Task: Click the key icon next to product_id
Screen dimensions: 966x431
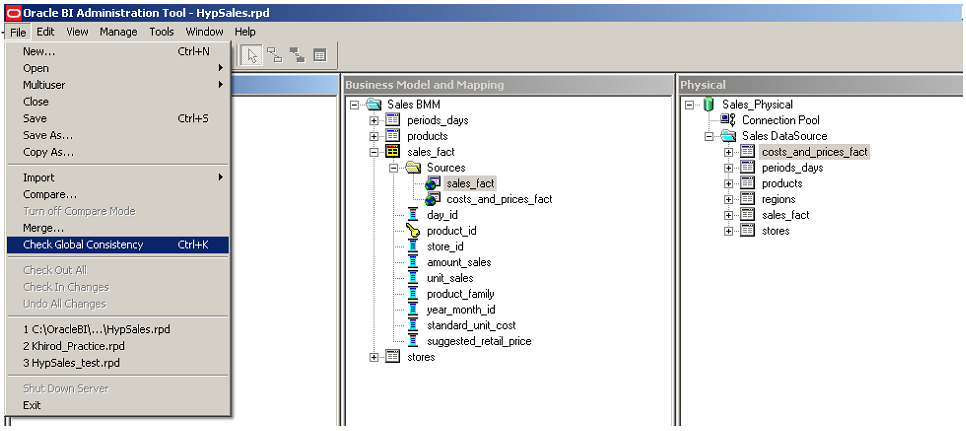Action: (x=413, y=231)
